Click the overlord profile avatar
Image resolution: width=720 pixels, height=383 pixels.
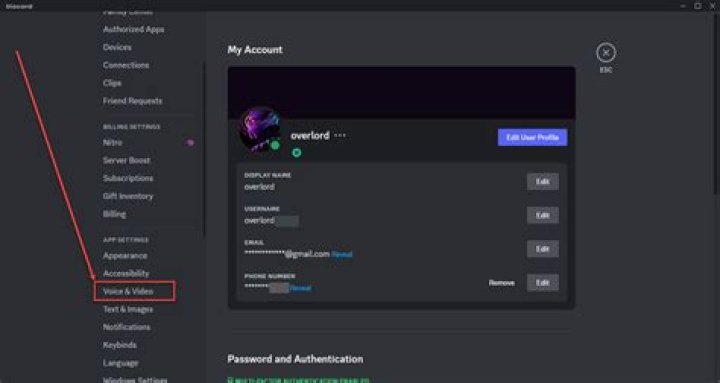(x=260, y=129)
